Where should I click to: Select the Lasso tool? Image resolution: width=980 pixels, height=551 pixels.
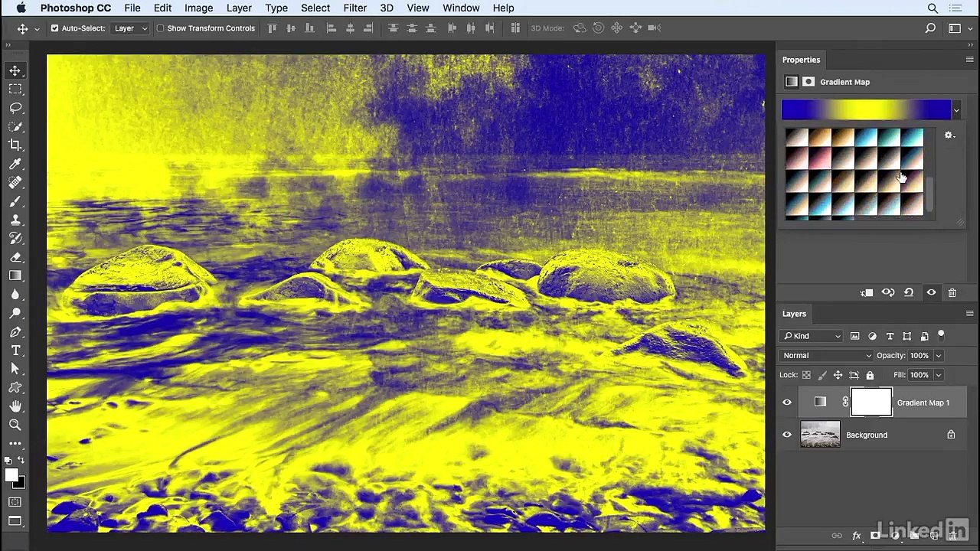point(15,108)
